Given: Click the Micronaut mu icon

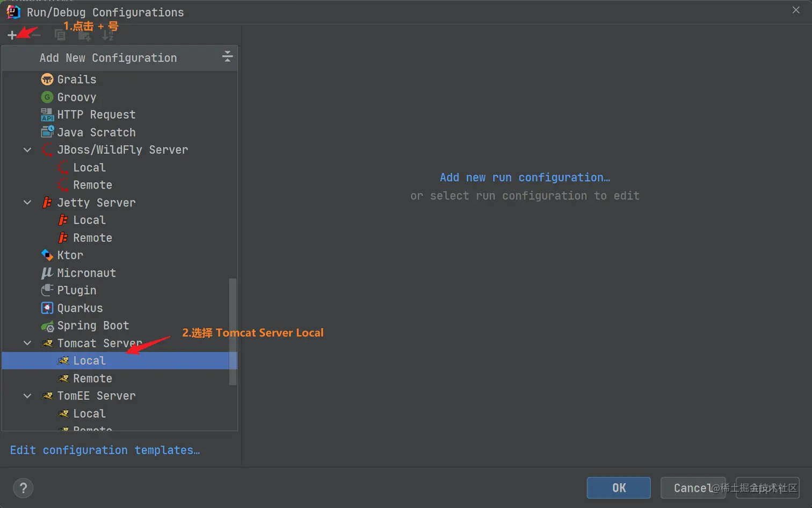Looking at the screenshot, I should point(47,273).
